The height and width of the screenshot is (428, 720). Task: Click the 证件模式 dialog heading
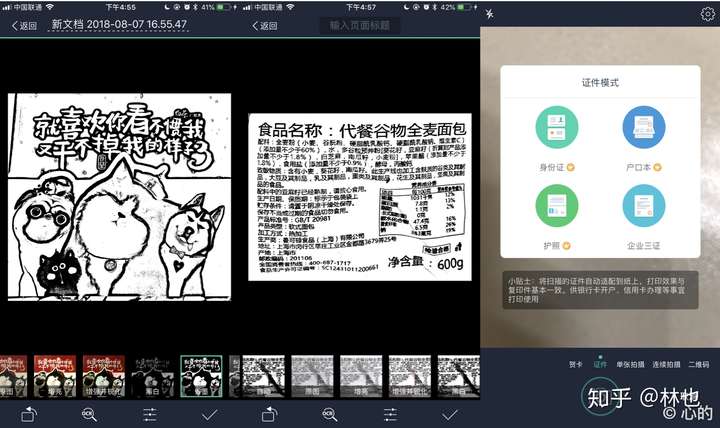600,83
